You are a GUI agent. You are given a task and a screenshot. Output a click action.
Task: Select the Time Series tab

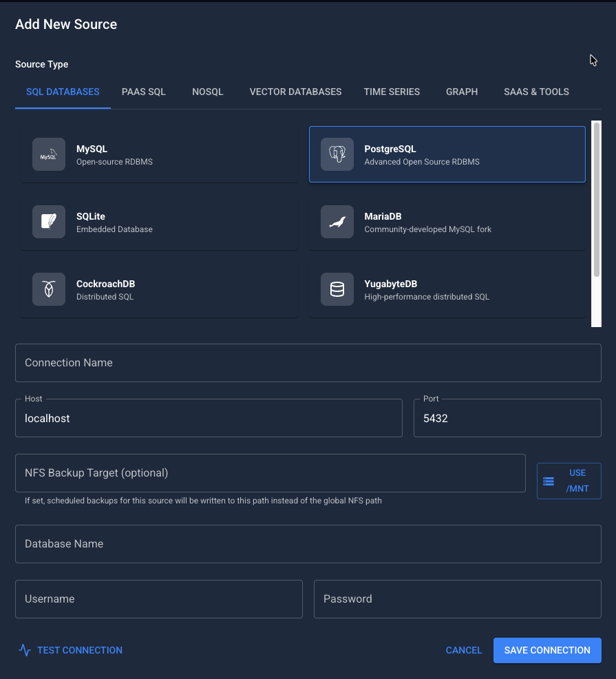click(x=392, y=92)
